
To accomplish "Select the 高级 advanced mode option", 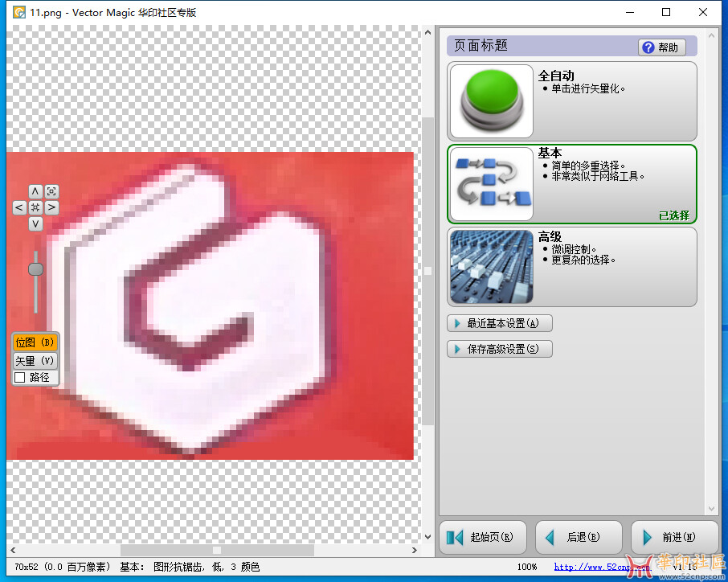I will (571, 267).
